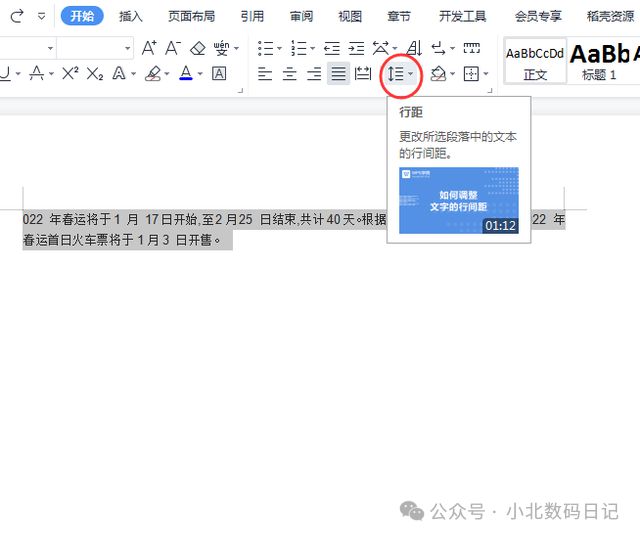Expand the font size combo box
This screenshot has width=640, height=538.
128,48
